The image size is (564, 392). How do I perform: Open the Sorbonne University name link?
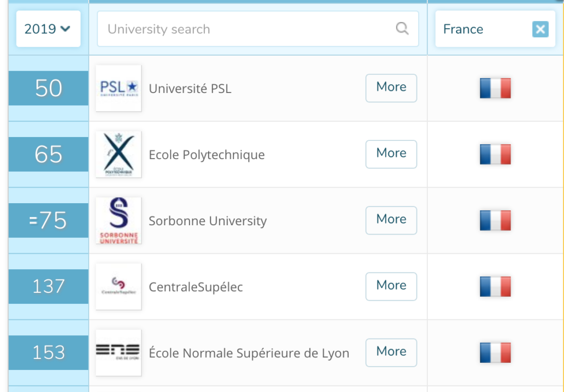pyautogui.click(x=208, y=221)
